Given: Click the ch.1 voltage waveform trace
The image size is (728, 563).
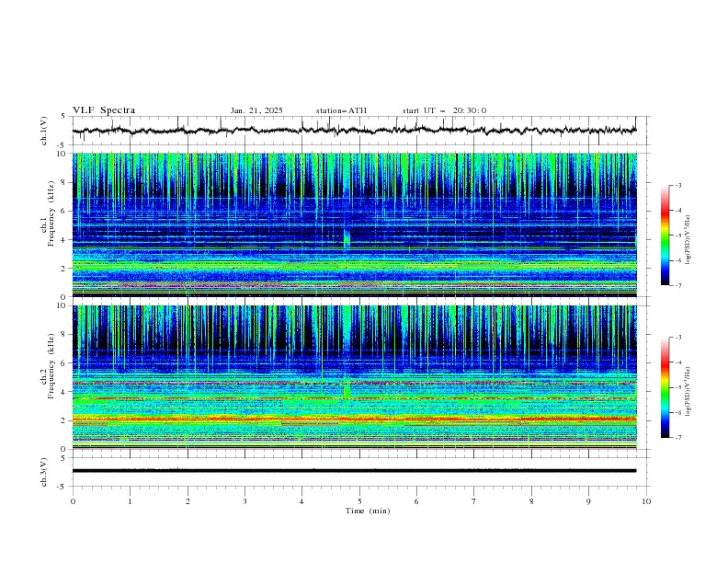Looking at the screenshot, I should point(354,131).
